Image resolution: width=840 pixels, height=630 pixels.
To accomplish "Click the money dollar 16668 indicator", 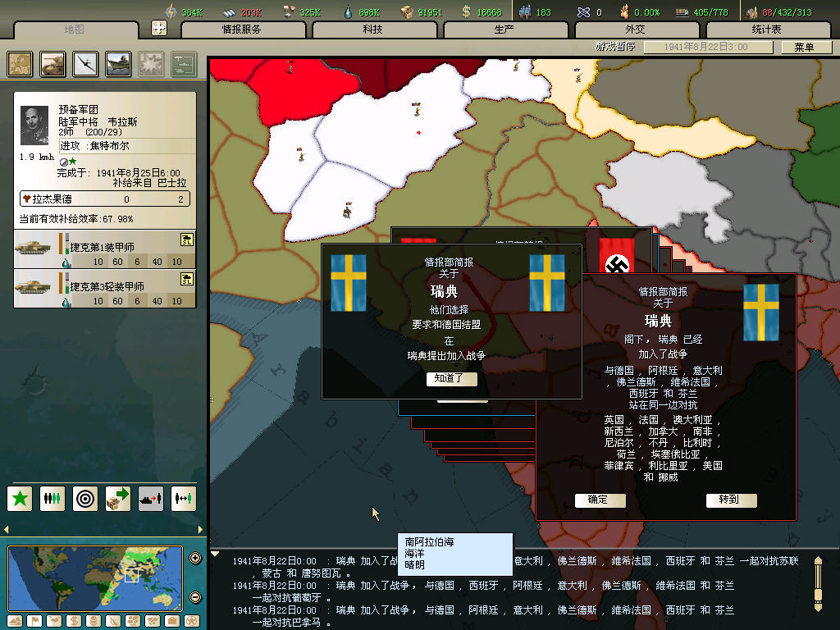I will 482,11.
